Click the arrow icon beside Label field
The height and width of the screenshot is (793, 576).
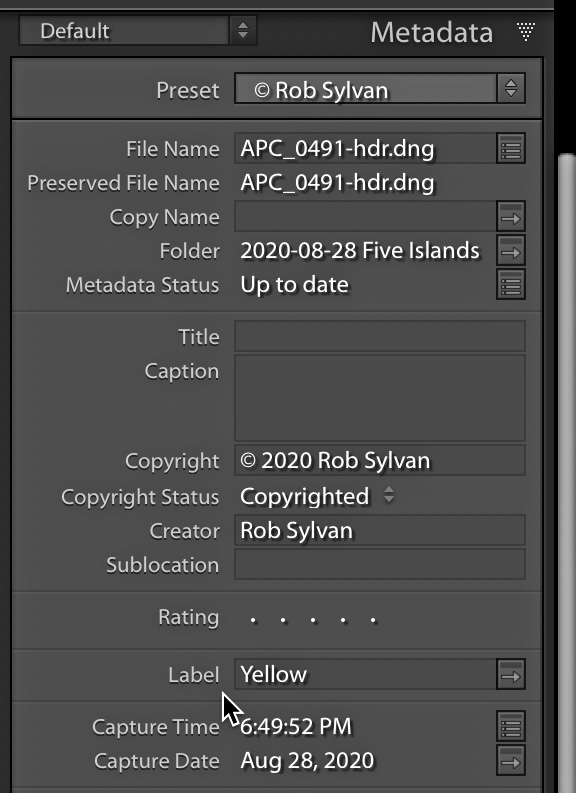tap(511, 674)
